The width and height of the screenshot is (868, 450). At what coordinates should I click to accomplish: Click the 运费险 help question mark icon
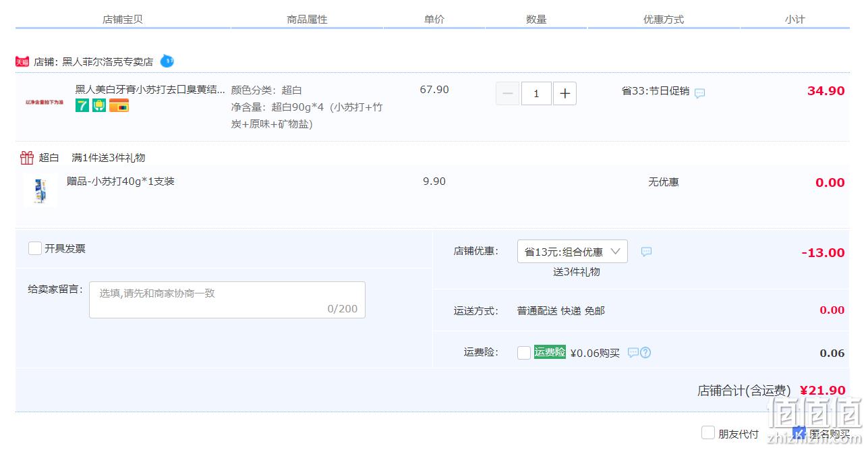click(645, 352)
